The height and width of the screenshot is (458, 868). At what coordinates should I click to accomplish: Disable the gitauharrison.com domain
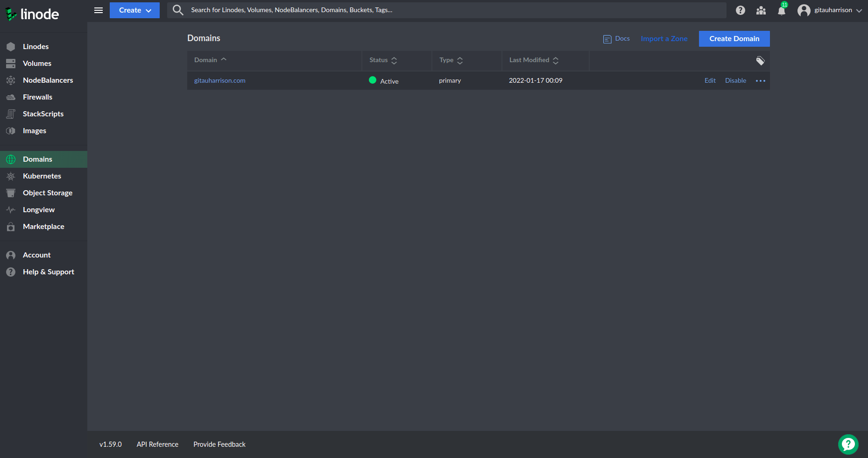735,80
